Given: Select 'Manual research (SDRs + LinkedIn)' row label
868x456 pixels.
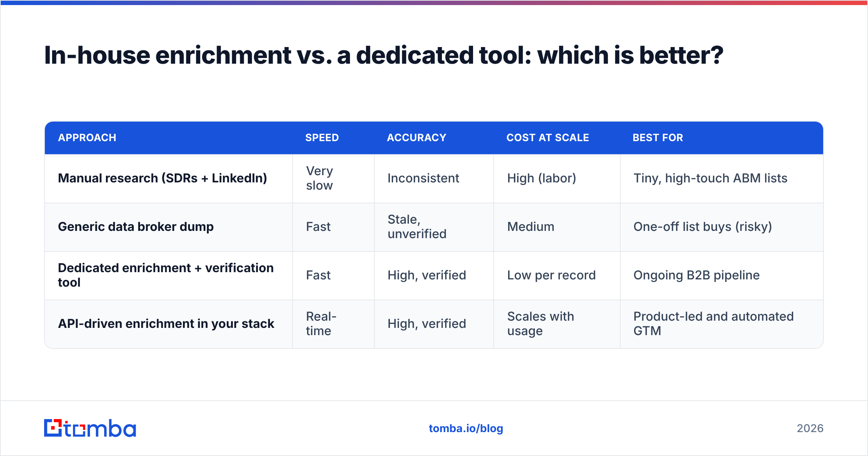Looking at the screenshot, I should click(162, 178).
